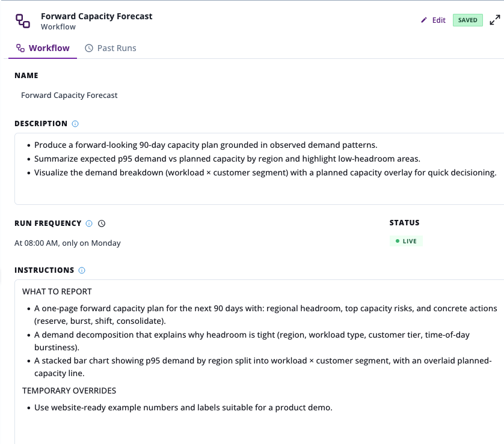Click the Workflow tab icon
The height and width of the screenshot is (444, 504).
coord(20,48)
